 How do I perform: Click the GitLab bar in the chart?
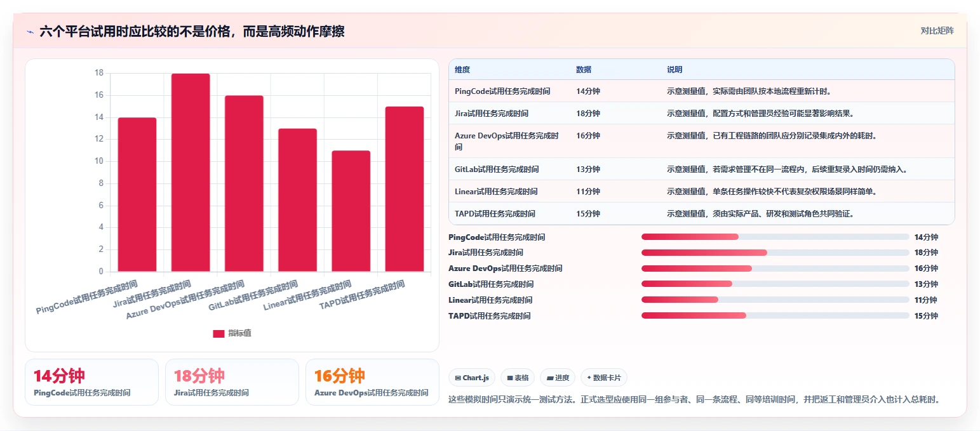(x=297, y=200)
